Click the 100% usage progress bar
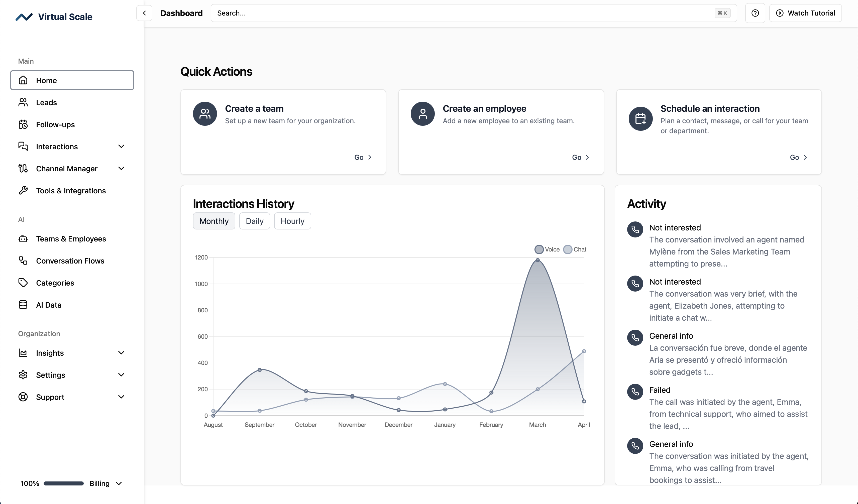Viewport: 858px width, 504px height. [x=64, y=483]
